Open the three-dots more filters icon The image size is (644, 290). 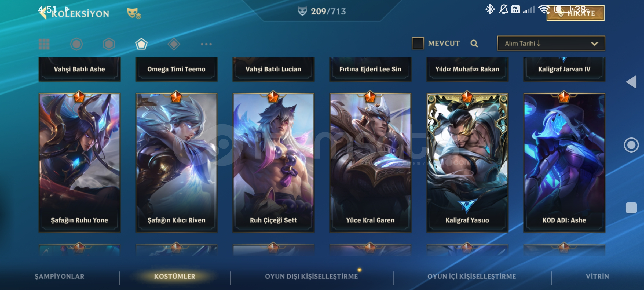click(206, 44)
